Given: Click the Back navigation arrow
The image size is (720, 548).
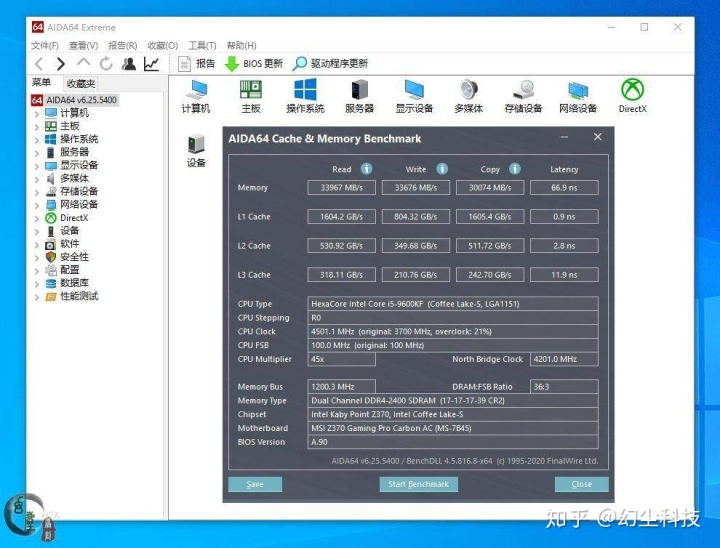Looking at the screenshot, I should [x=39, y=64].
